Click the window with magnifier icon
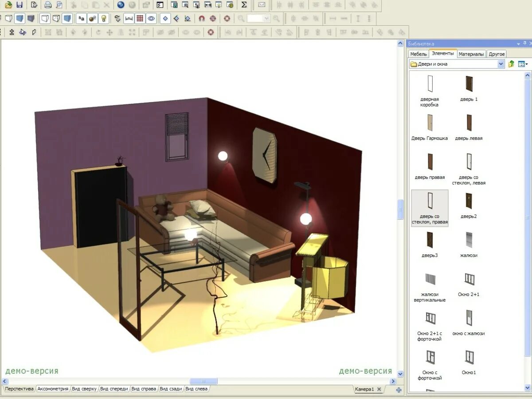 coord(185,5)
